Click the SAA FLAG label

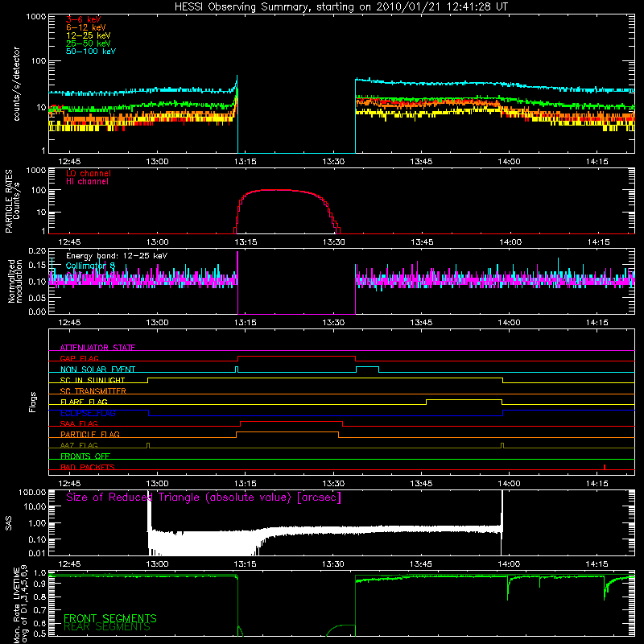tap(79, 423)
